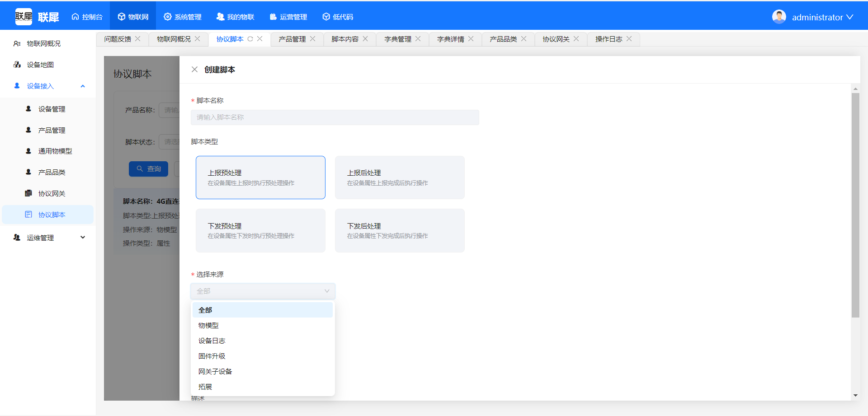The image size is (868, 416).
Task: Go to 协议网关 in the sidebar
Action: point(52,194)
